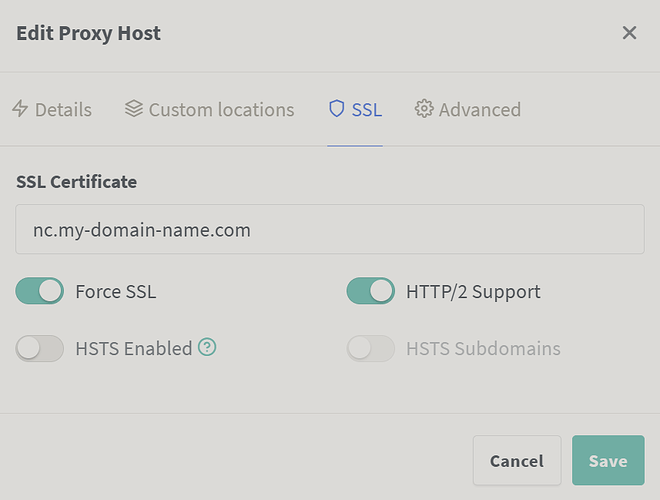Image resolution: width=660 pixels, height=500 pixels.
Task: Open the HSTS help question mark icon
Action: coord(207,348)
